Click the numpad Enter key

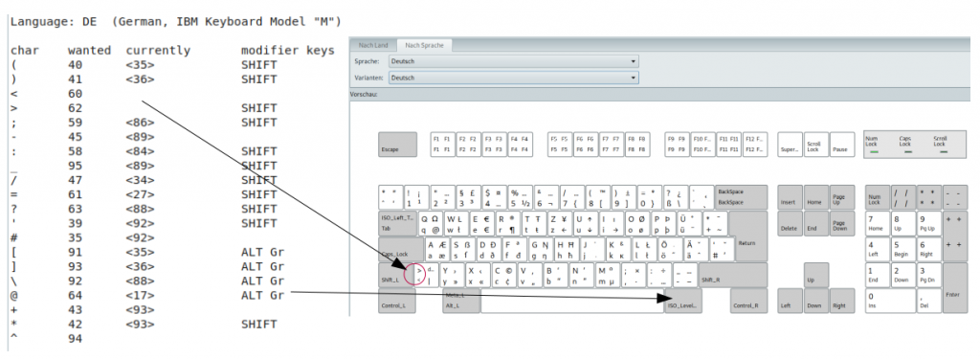pyautogui.click(x=954, y=287)
